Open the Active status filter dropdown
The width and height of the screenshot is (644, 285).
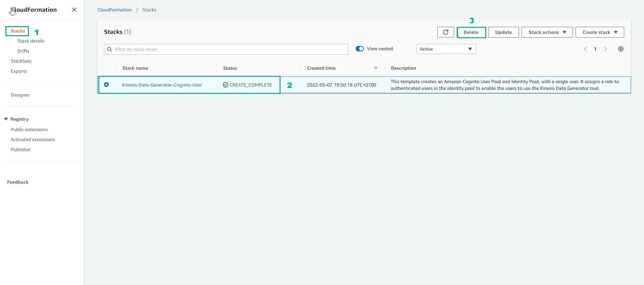446,49
